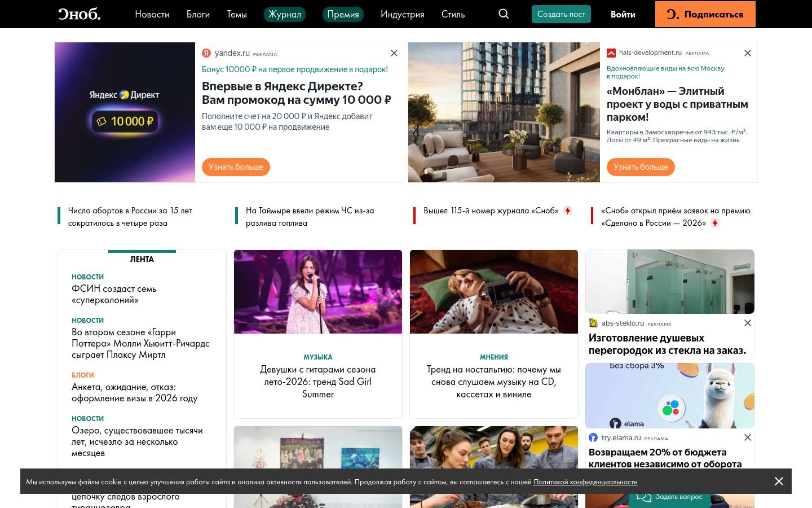This screenshot has width=812, height=508.
Task: Click the elama llama ad image
Action: click(670, 396)
